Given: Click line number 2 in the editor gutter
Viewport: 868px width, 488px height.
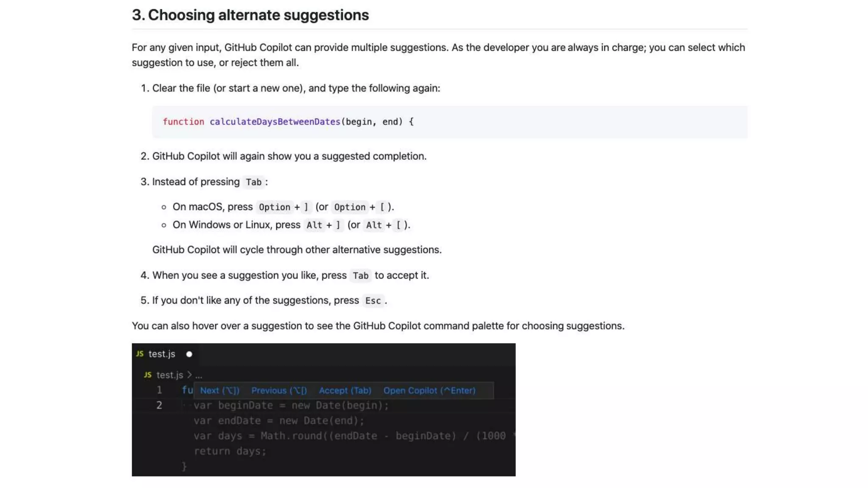Looking at the screenshot, I should pyautogui.click(x=159, y=405).
